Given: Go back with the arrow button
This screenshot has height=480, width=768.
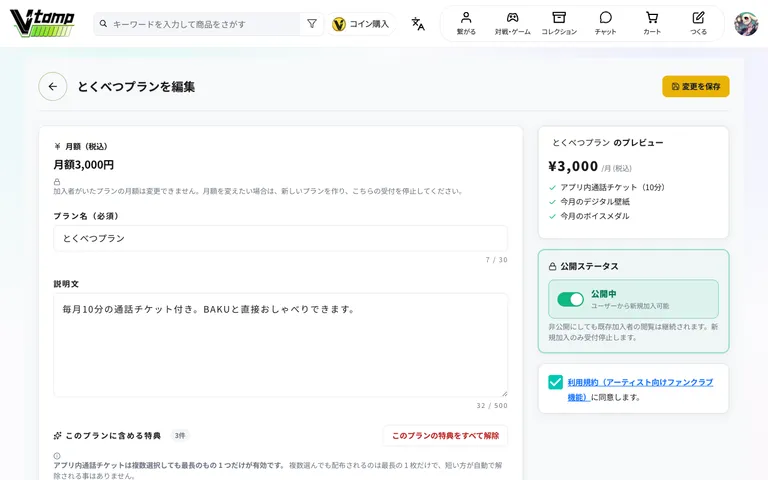Looking at the screenshot, I should pyautogui.click(x=53, y=87).
